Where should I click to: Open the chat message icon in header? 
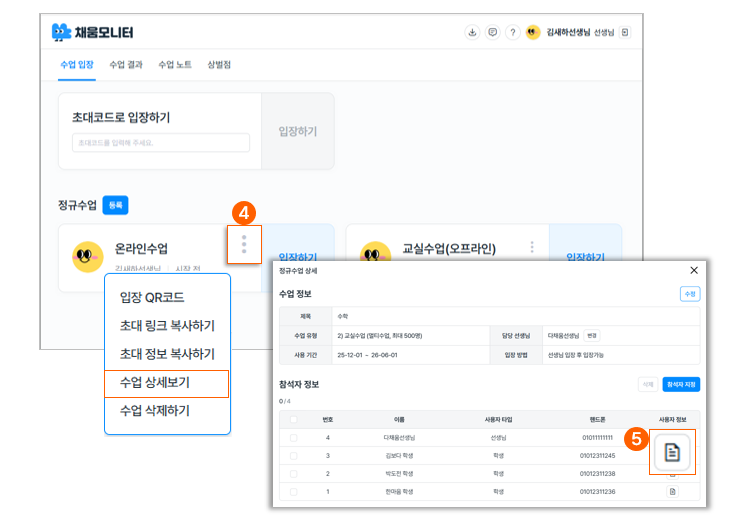pos(492,32)
